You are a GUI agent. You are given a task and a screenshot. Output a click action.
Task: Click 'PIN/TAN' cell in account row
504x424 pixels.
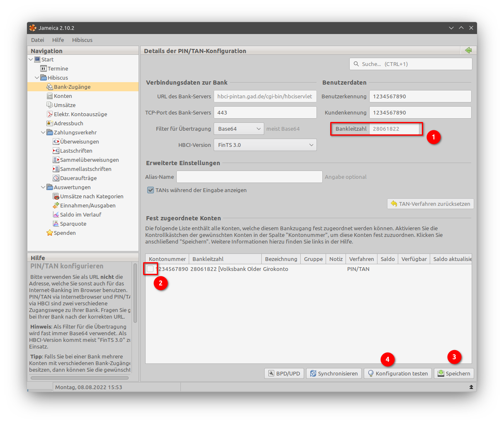tap(358, 269)
